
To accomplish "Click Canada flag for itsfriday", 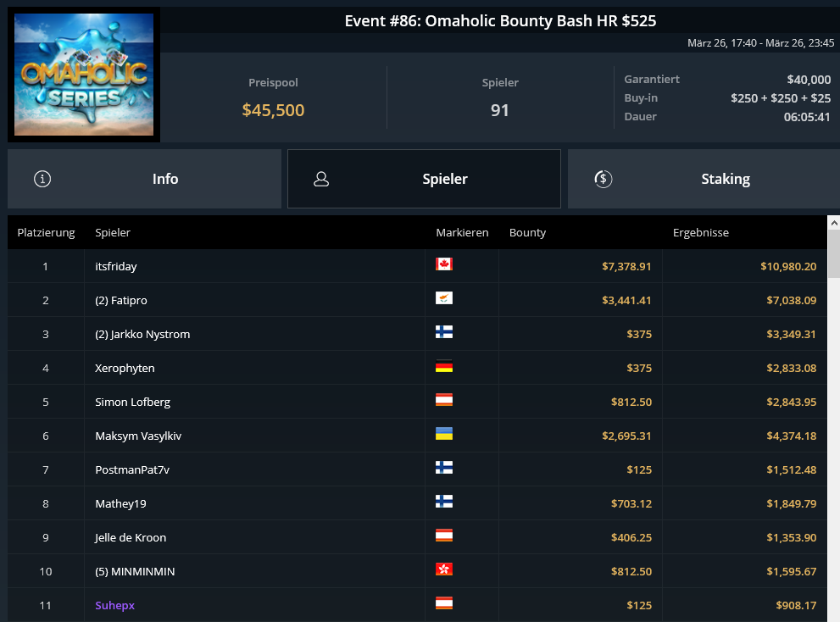I will (x=444, y=264).
